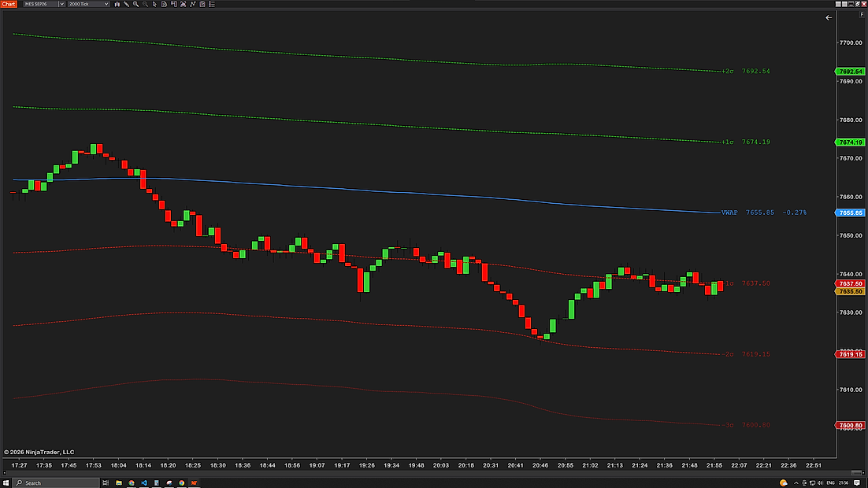Open File Explorer from the taskbar
Screen dimensions: 868x488
click(x=118, y=483)
